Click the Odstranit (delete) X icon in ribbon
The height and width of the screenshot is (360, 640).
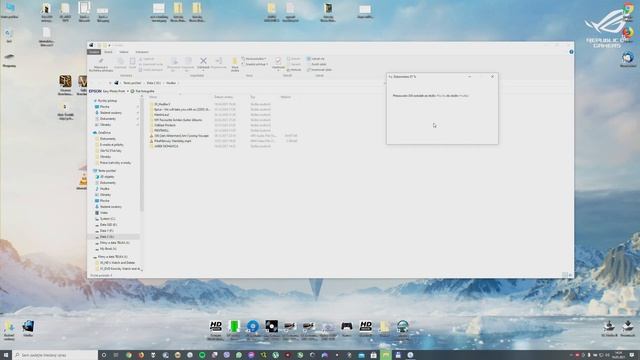[203, 61]
